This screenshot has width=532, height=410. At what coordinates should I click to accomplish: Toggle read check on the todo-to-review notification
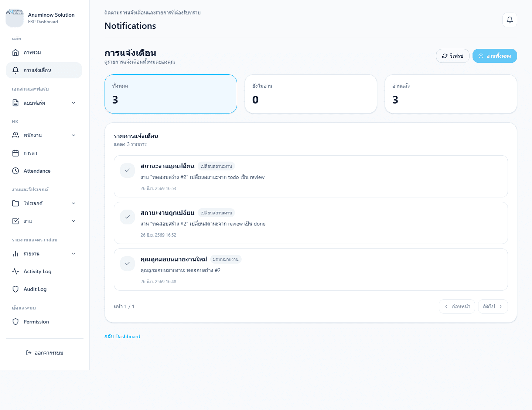[x=127, y=170]
